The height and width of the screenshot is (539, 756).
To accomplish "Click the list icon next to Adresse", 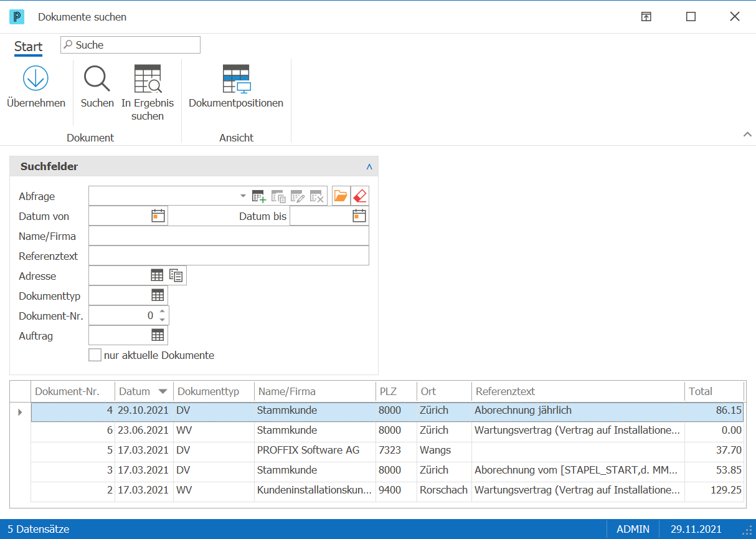I will [176, 275].
